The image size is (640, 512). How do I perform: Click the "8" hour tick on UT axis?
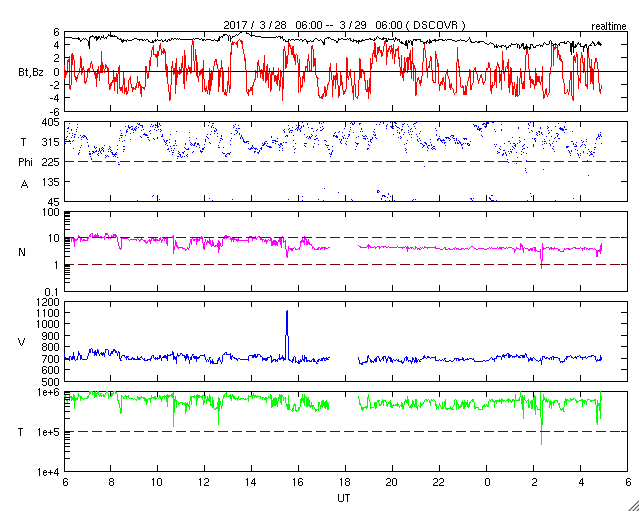(x=111, y=482)
